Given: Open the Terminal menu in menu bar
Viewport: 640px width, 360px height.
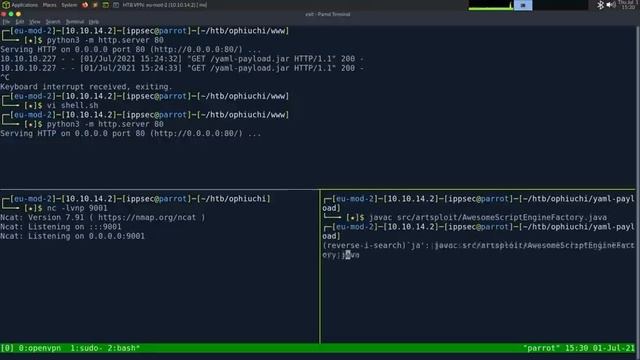Looking at the screenshot, I should click(x=75, y=22).
